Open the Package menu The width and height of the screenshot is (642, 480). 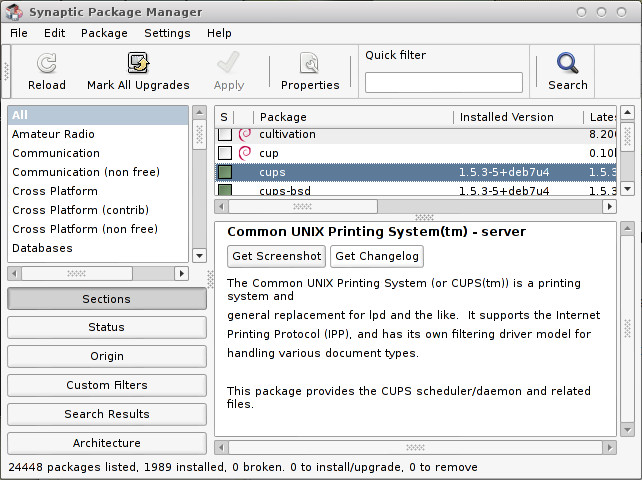pos(104,33)
